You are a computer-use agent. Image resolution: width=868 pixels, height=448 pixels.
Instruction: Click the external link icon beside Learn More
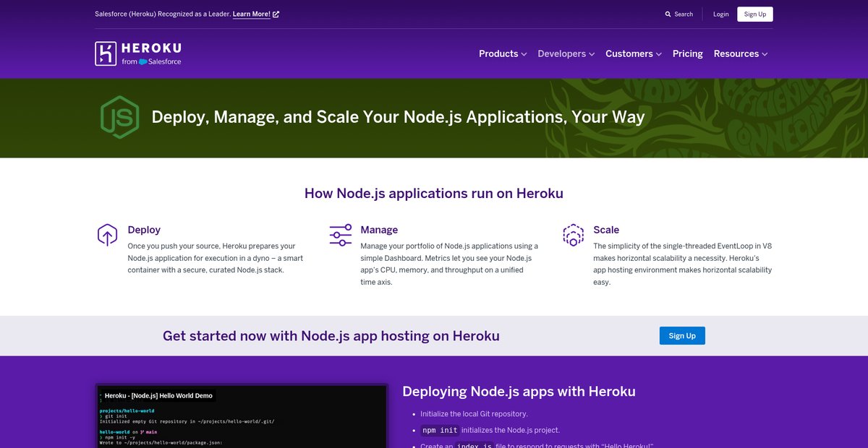(276, 14)
